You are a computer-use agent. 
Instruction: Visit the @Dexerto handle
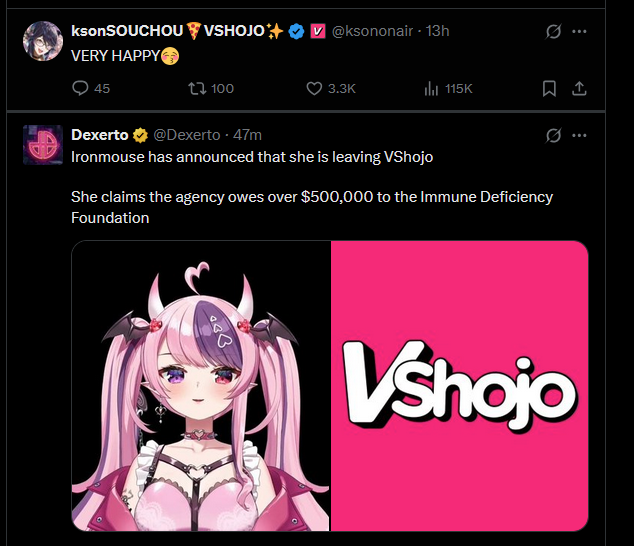(x=187, y=135)
